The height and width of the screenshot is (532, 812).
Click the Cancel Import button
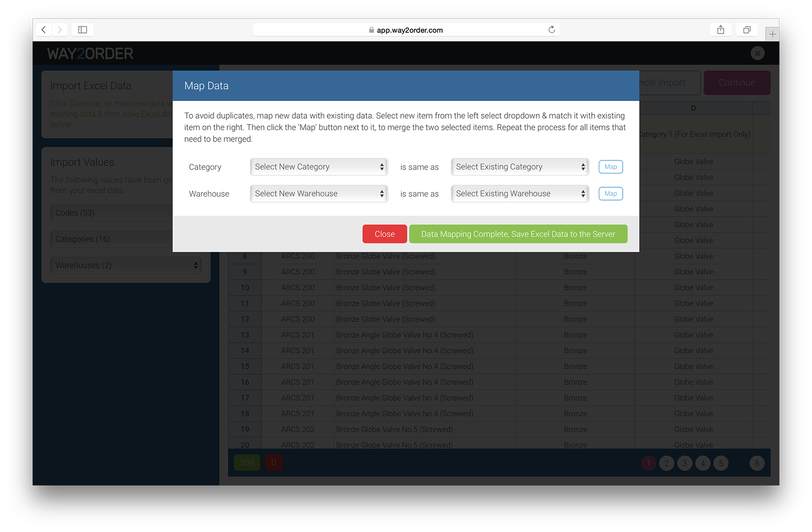point(669,83)
